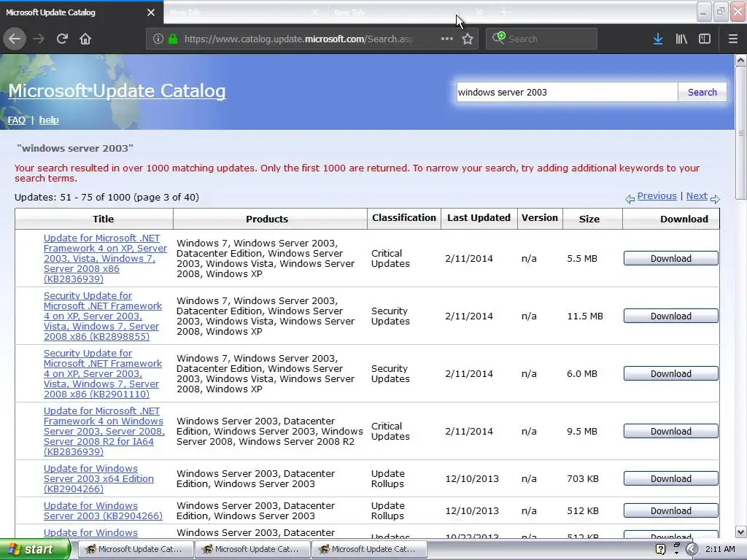This screenshot has height=560, width=747.
Task: Open KB2836939 .NET 4 x86 update link
Action: (105, 259)
